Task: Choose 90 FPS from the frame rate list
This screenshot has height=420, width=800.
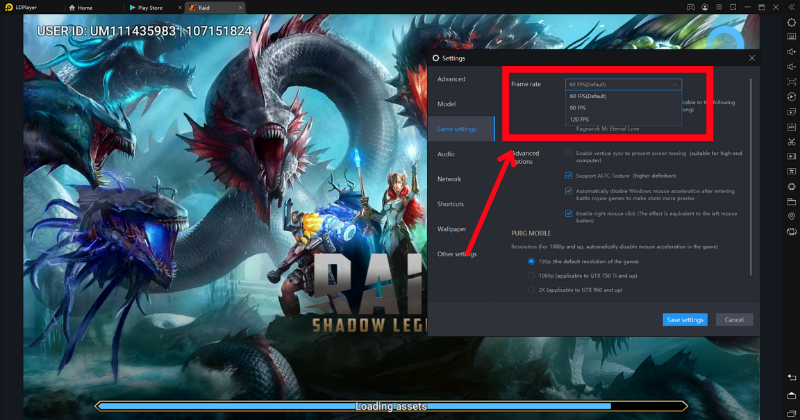Action: pos(623,108)
